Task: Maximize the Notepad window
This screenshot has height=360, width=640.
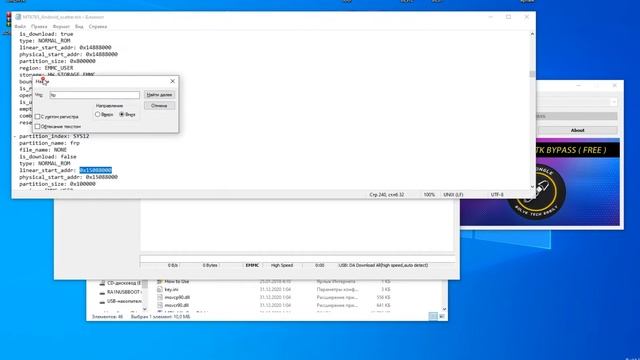Action: (509, 17)
